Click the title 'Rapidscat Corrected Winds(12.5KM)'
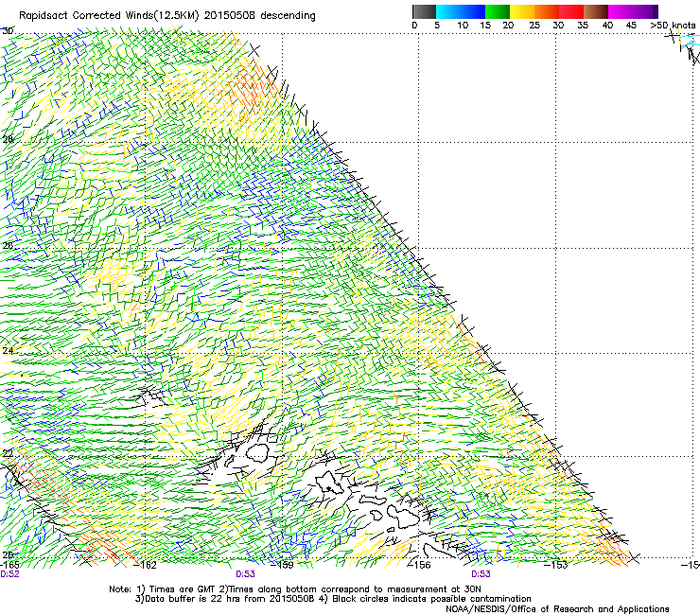Screen dimensions: 700x615 coord(110,16)
